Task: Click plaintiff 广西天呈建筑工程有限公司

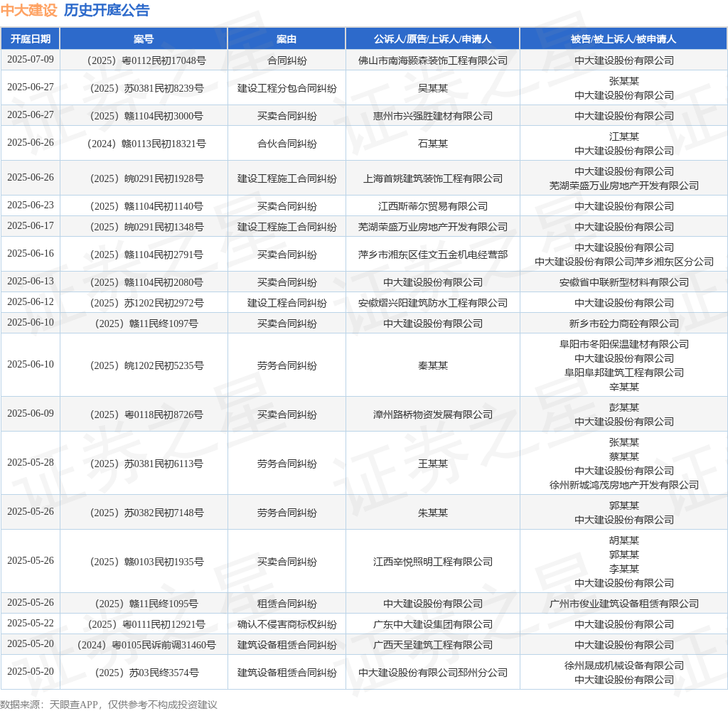Action: (x=433, y=645)
